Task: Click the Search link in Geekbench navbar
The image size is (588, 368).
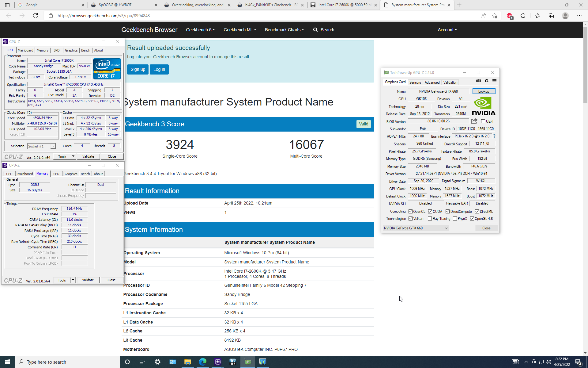Action: [324, 30]
